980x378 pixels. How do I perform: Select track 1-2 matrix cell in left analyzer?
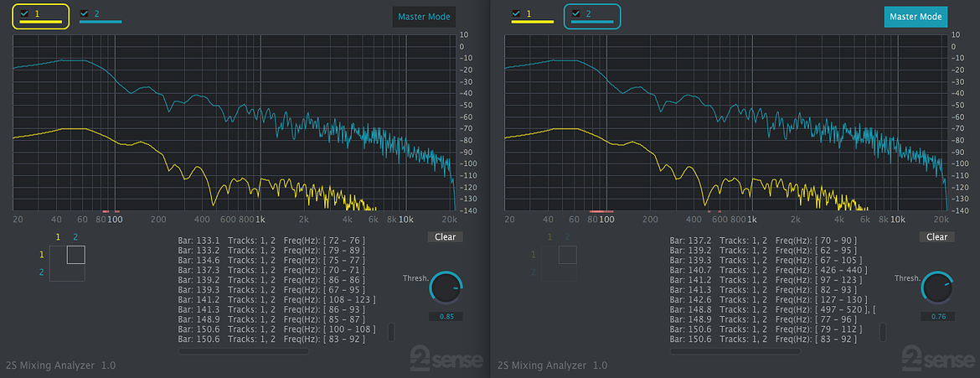(75, 255)
